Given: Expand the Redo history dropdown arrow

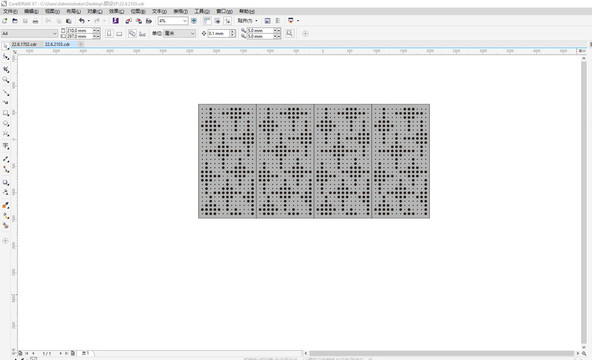Looking at the screenshot, I should (104, 21).
